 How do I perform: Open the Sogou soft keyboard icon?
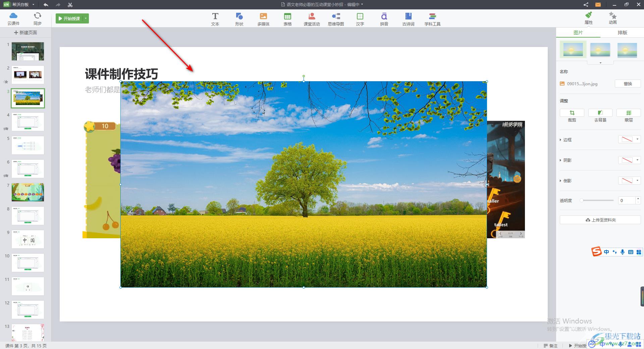631,252
